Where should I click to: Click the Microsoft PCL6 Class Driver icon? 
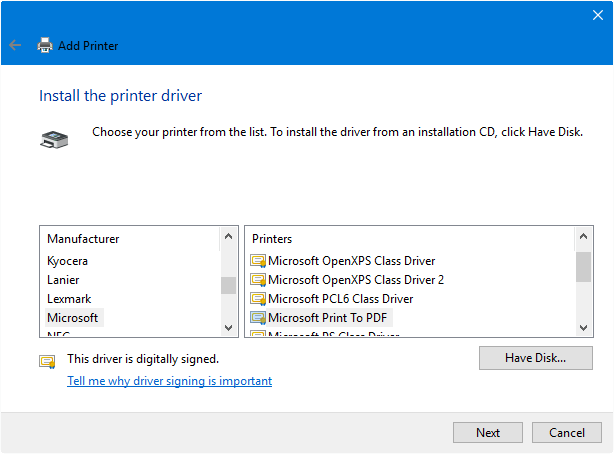click(x=258, y=299)
